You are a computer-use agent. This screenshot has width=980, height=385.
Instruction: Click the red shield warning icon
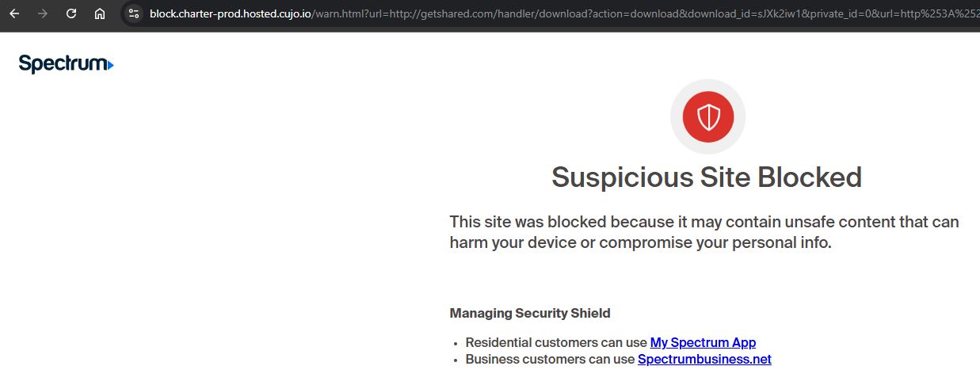pos(708,117)
